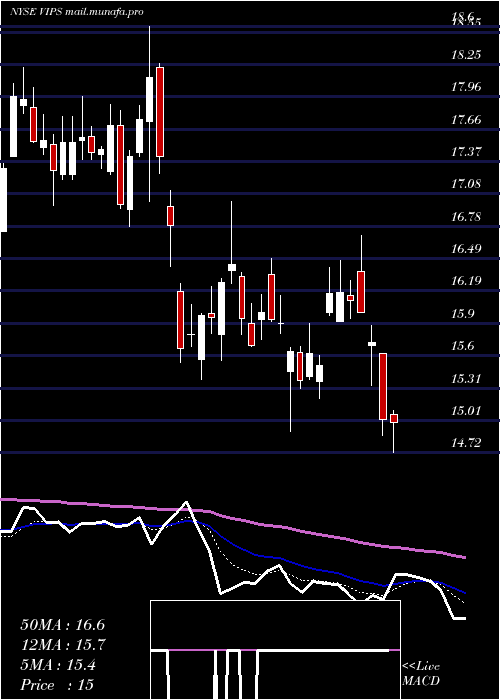The width and height of the screenshot is (500, 700).
Task: Click the 16.49 price axis label
Action: 467,249
